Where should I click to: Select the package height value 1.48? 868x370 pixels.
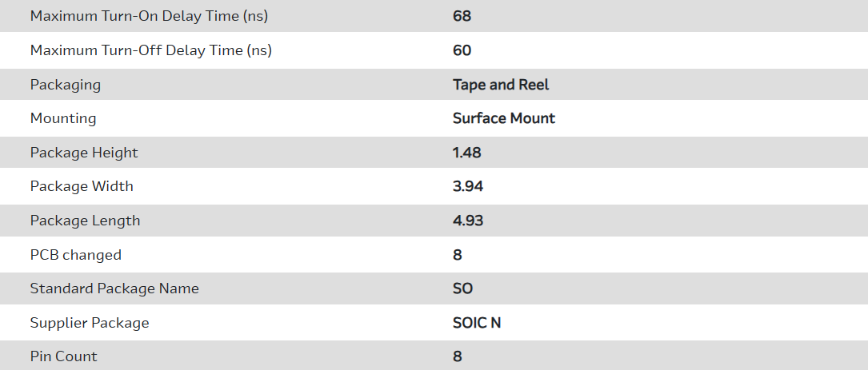[x=467, y=153]
